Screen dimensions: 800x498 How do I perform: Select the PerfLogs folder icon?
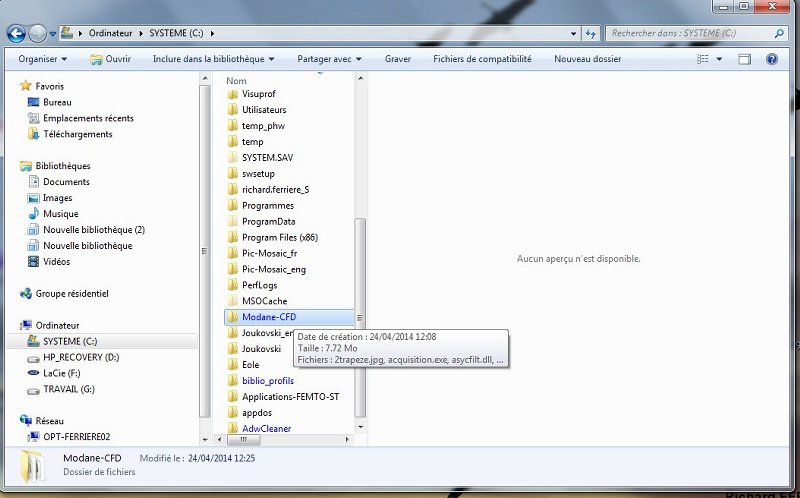233,285
